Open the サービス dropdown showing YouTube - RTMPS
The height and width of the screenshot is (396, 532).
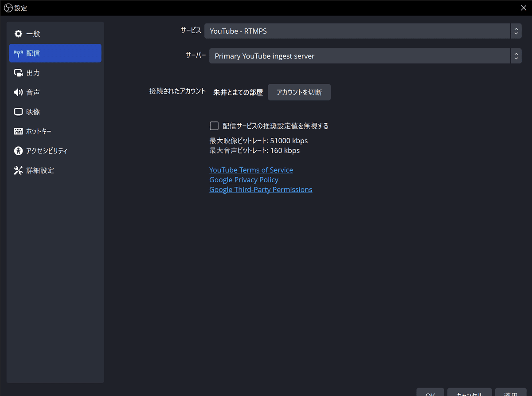click(363, 31)
